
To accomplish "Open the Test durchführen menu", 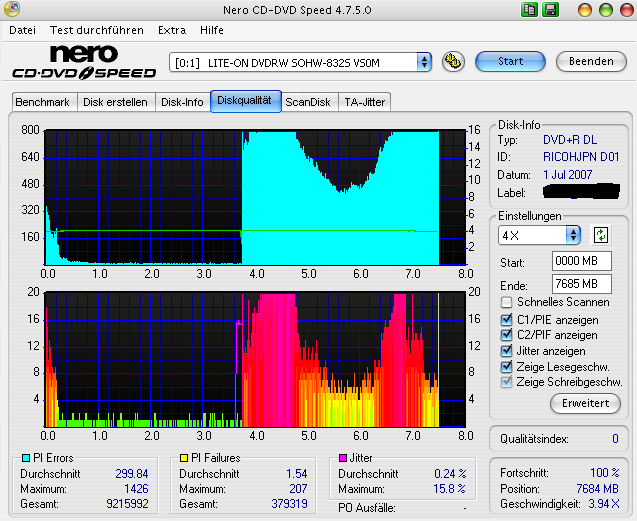I will 96,31.
